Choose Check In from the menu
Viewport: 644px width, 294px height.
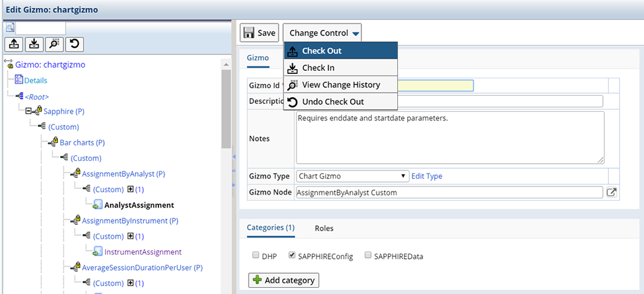click(x=341, y=68)
